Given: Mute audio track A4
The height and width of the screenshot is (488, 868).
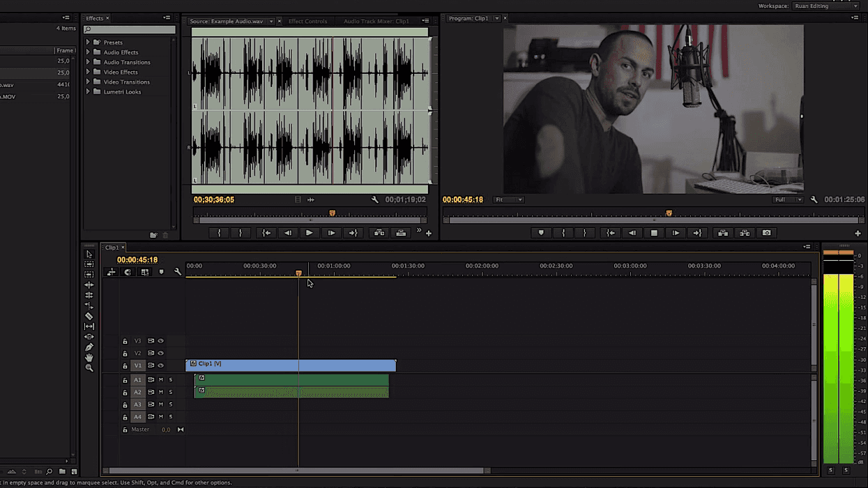Looking at the screenshot, I should [x=160, y=417].
